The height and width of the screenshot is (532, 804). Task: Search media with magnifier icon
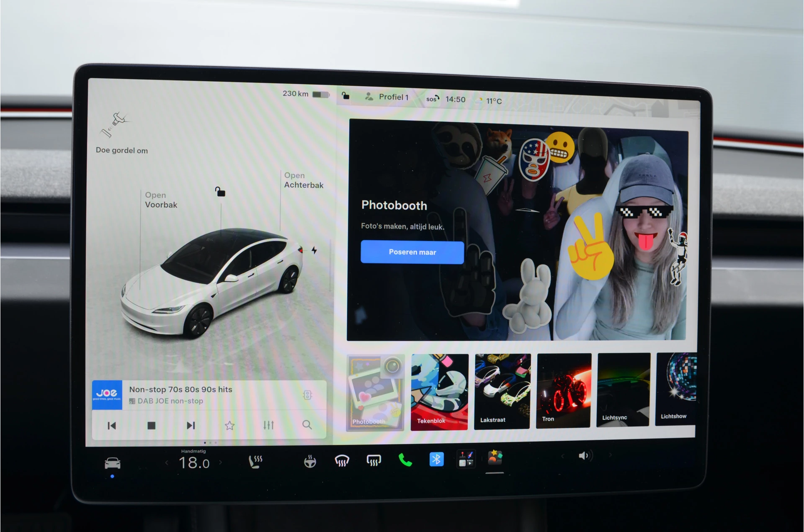tap(307, 424)
